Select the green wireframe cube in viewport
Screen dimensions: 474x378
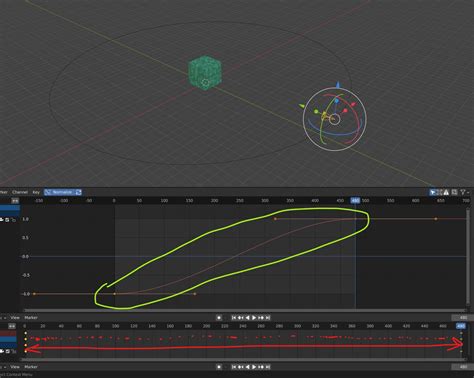tap(205, 73)
